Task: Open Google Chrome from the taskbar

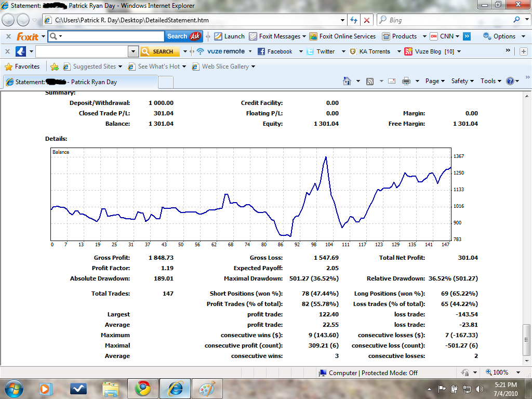Action: click(x=143, y=388)
